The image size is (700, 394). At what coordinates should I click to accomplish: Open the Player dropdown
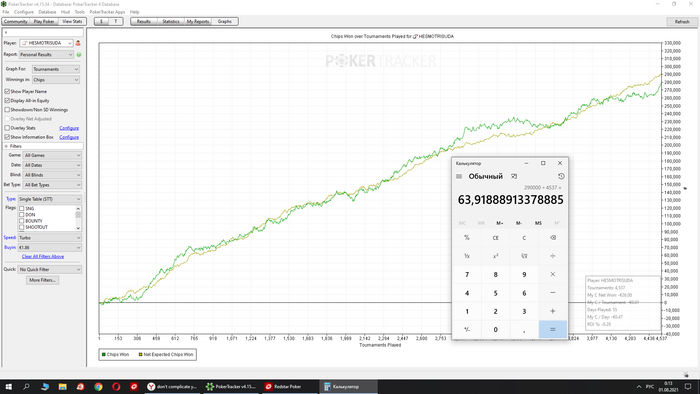click(46, 43)
